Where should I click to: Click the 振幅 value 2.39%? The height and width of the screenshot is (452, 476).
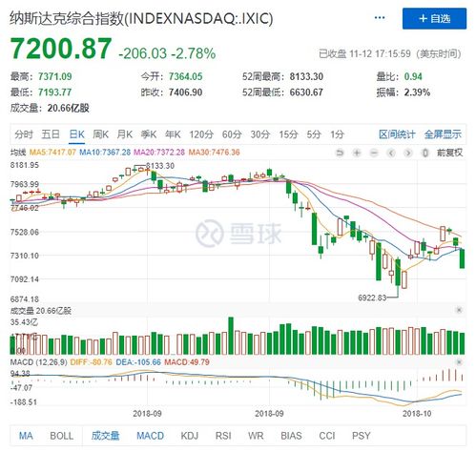click(x=417, y=92)
